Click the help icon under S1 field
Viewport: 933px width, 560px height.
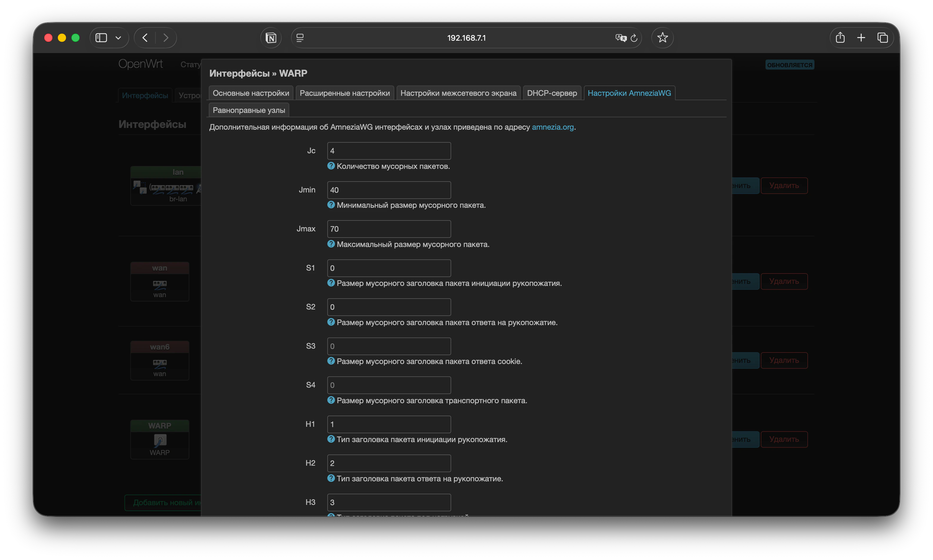331,283
